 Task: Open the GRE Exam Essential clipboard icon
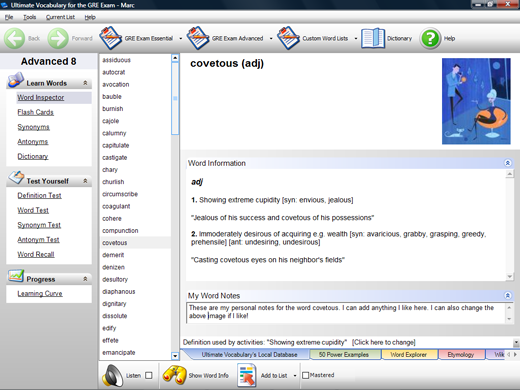click(x=111, y=38)
